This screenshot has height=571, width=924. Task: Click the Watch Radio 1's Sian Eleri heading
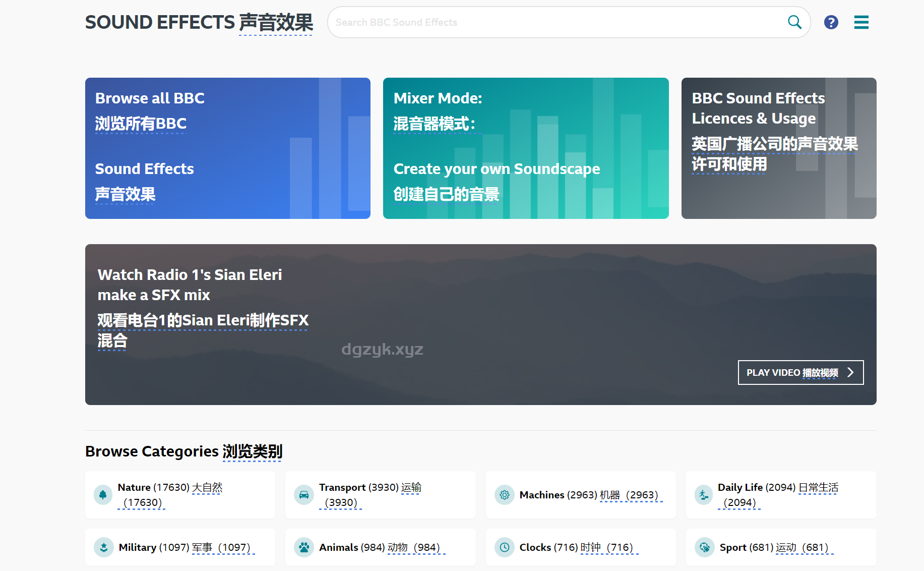click(x=203, y=307)
